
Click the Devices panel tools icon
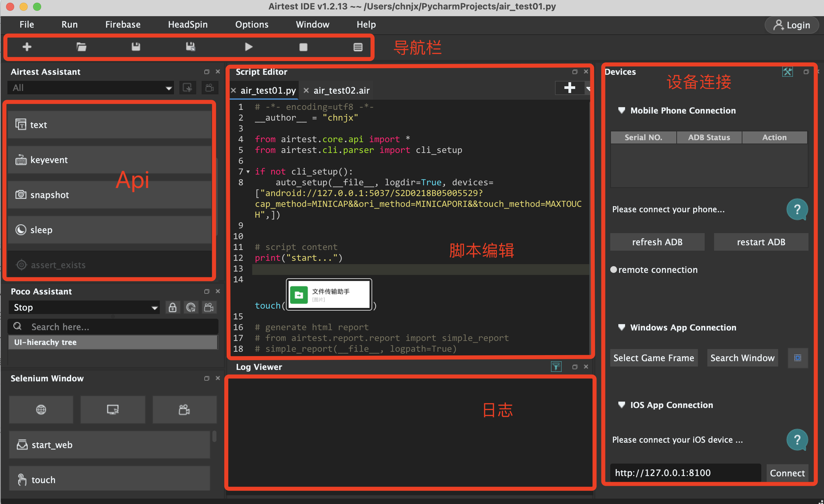point(788,72)
